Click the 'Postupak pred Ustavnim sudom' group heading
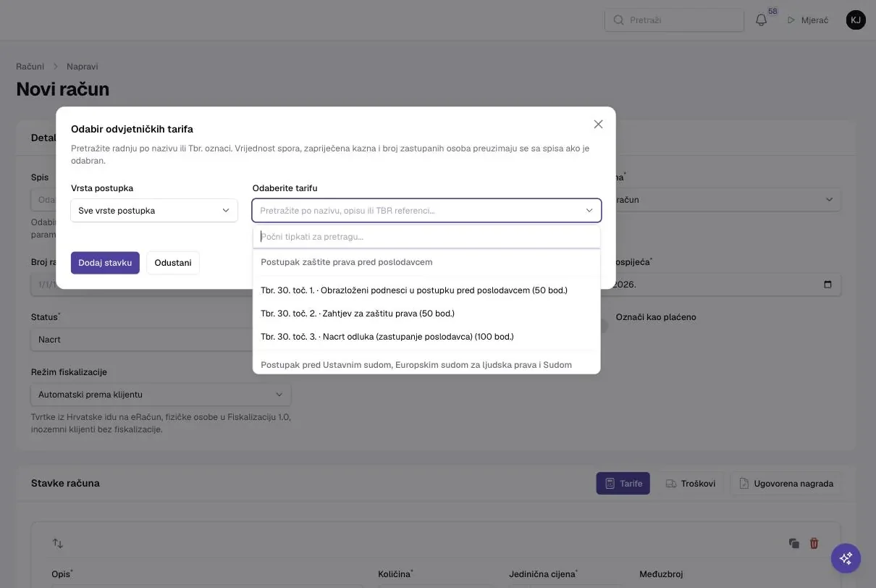 pos(416,365)
